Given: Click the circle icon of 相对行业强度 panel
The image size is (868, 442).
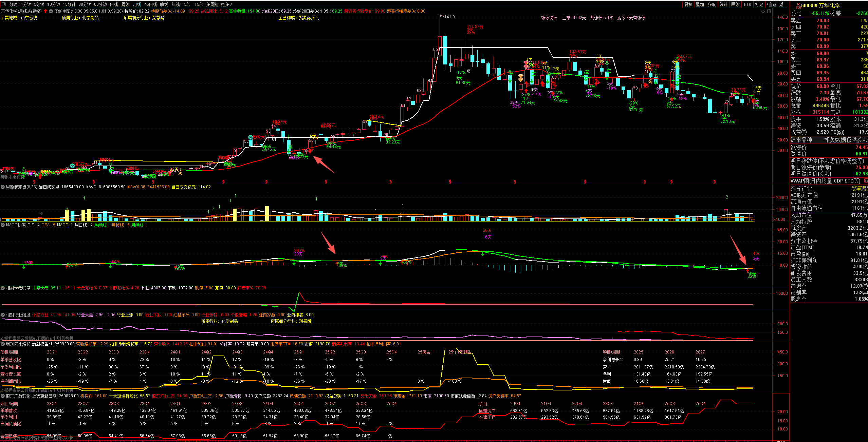Looking at the screenshot, I should pos(3,315).
